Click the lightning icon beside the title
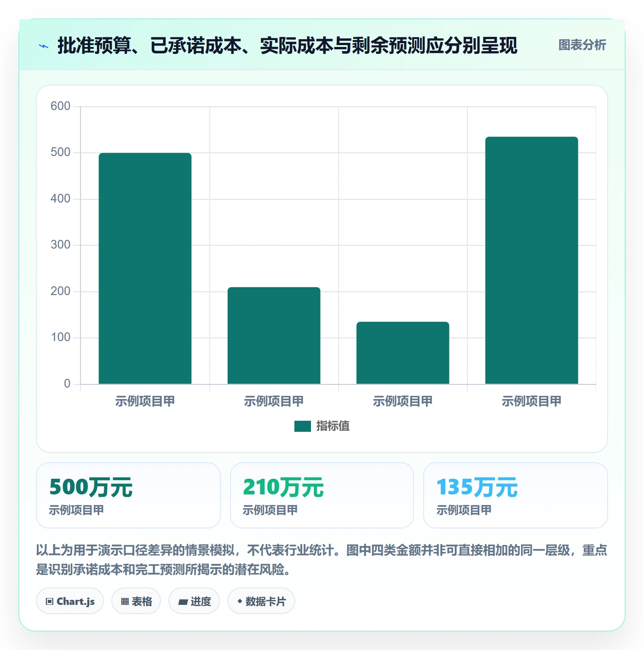644x650 pixels. click(44, 46)
